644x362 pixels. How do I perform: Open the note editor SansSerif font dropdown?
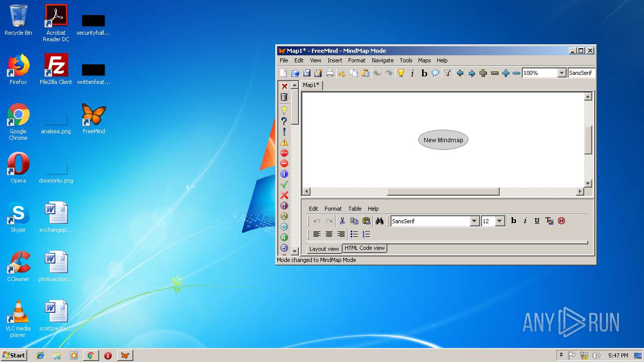[x=474, y=221]
